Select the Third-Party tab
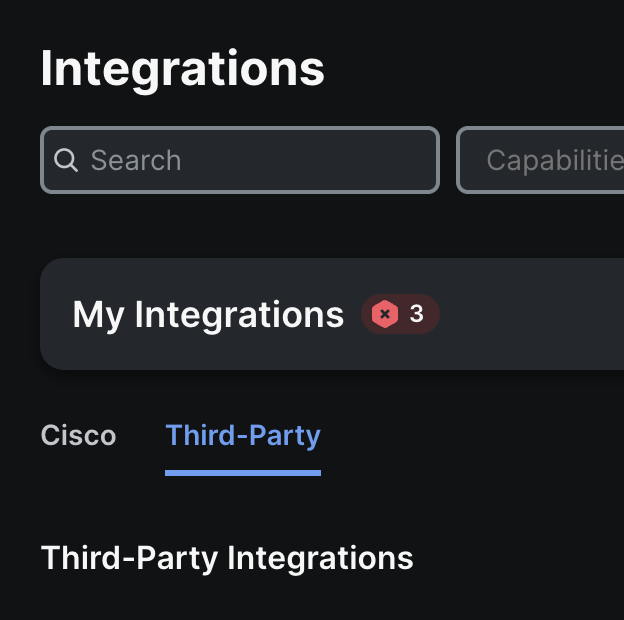 click(243, 436)
